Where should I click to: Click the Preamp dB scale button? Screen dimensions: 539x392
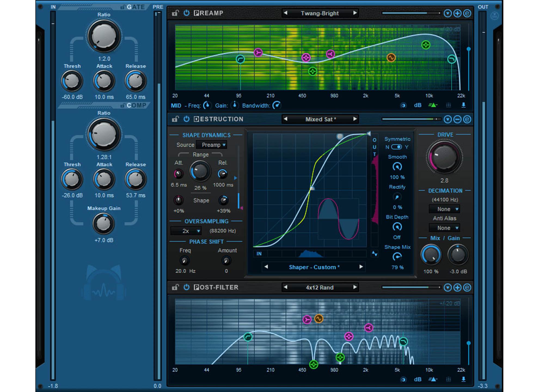(418, 105)
